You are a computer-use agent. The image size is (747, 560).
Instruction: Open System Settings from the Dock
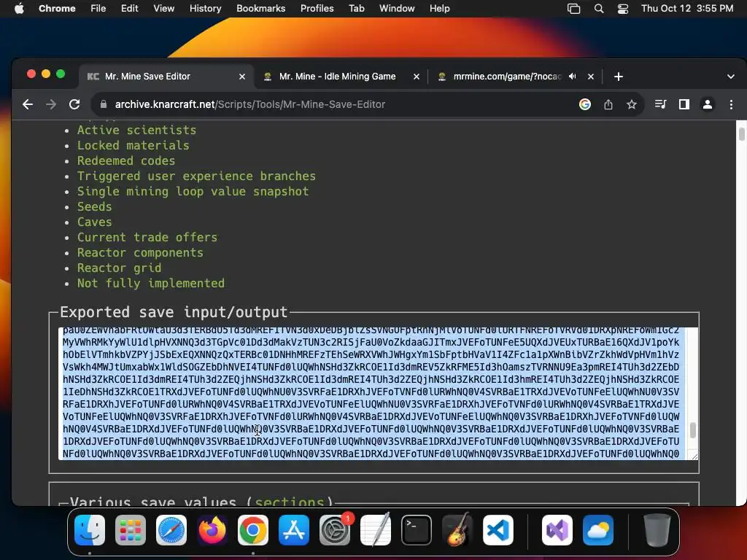(335, 530)
